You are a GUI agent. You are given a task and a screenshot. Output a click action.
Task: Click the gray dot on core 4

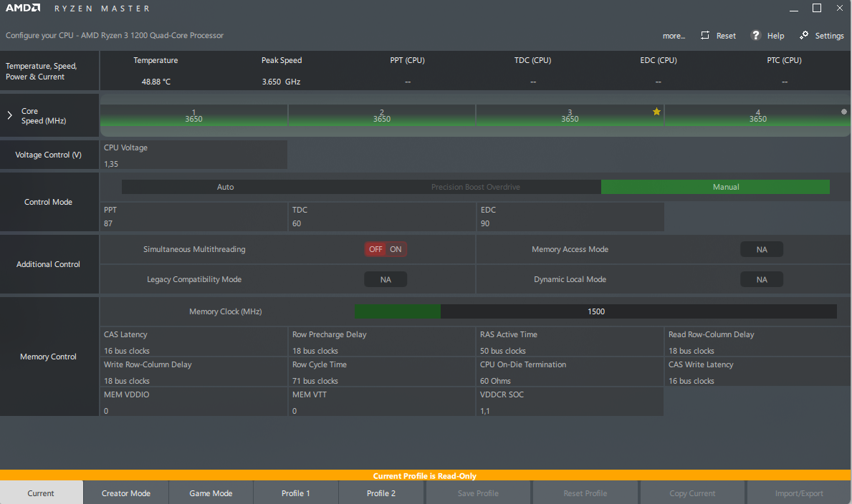point(844,112)
